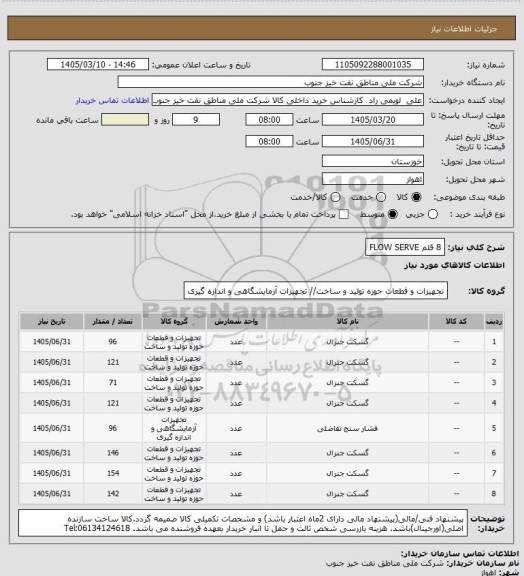This screenshot has width=524, height=576.
Task: Click quantity 154 in row 7
Action: click(x=112, y=473)
